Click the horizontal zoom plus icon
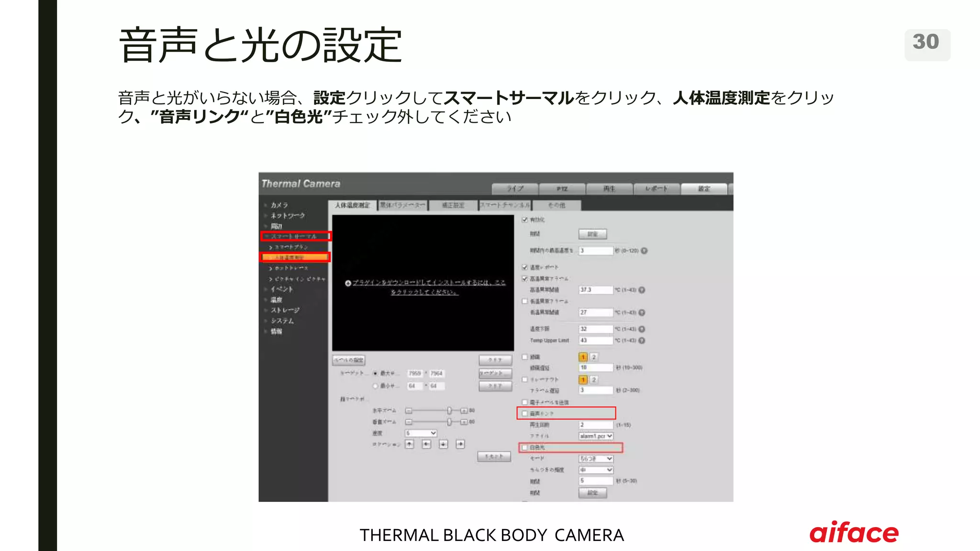The width and height of the screenshot is (980, 551). coord(464,410)
